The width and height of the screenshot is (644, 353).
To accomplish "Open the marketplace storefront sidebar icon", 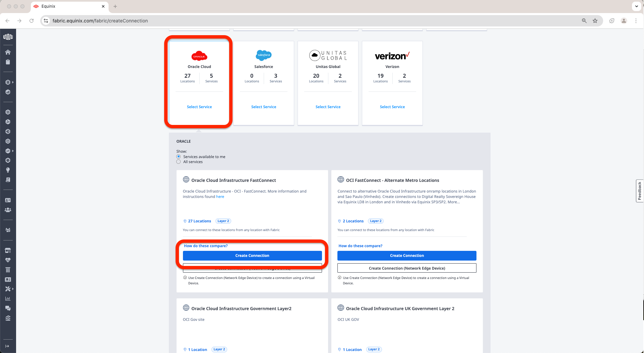I will click(x=8, y=251).
